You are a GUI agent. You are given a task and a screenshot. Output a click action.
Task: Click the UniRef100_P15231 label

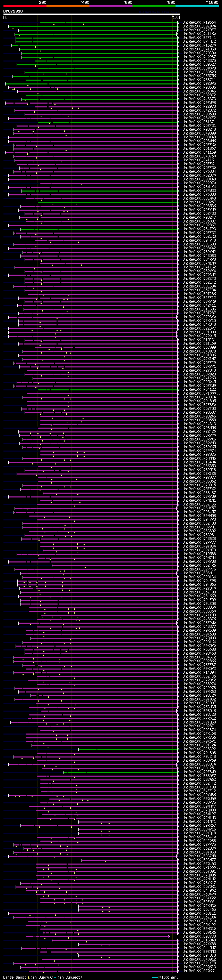[x=199, y=340]
